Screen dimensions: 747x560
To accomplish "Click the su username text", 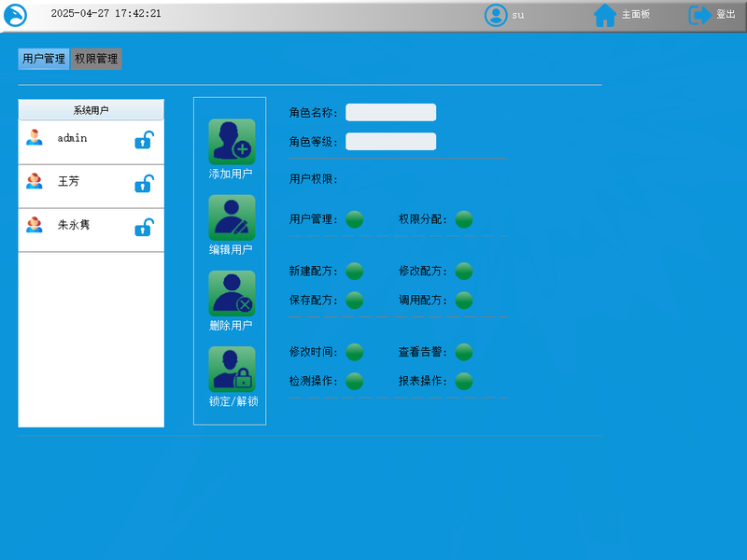I will [518, 16].
